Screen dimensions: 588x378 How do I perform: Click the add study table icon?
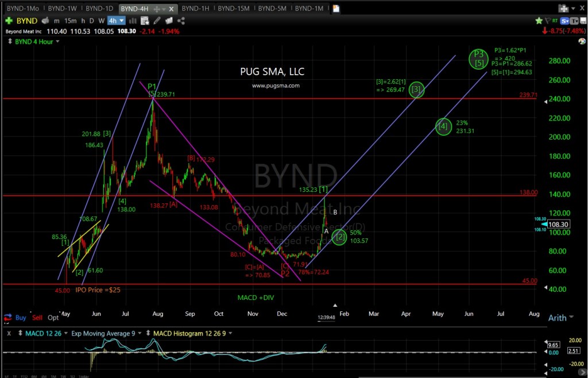pyautogui.click(x=145, y=21)
